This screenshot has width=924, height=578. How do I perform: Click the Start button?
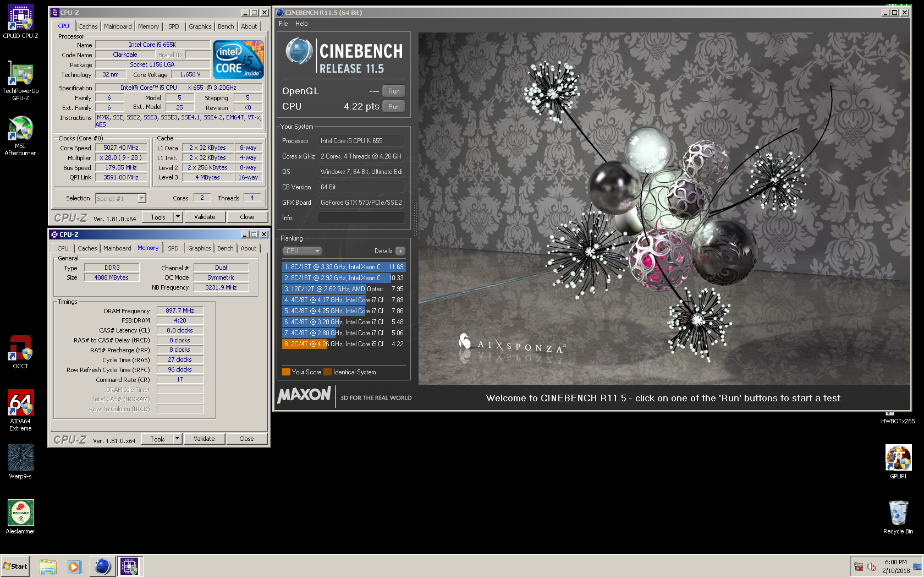(15, 566)
